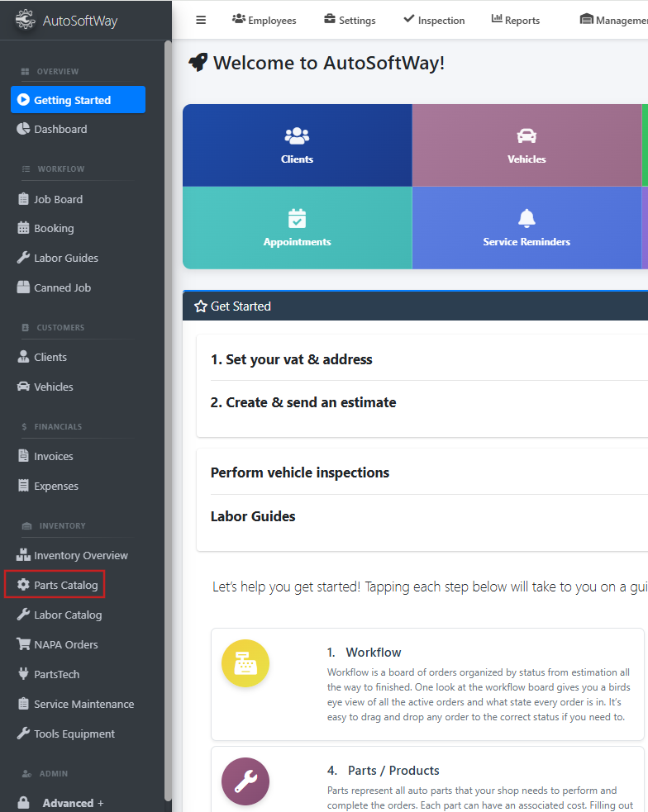Screen dimensions: 648x812
Task: Select the Getting Started sidebar button
Action: [x=78, y=100]
